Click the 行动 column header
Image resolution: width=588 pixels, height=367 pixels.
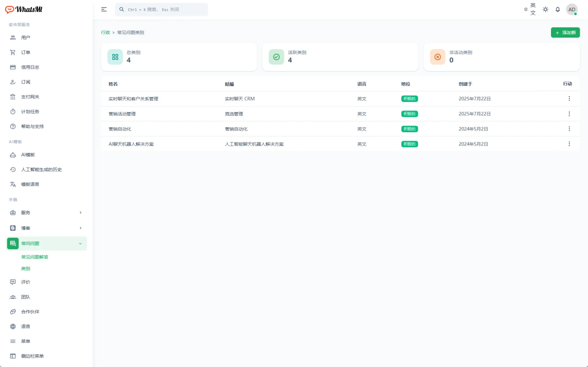567,84
